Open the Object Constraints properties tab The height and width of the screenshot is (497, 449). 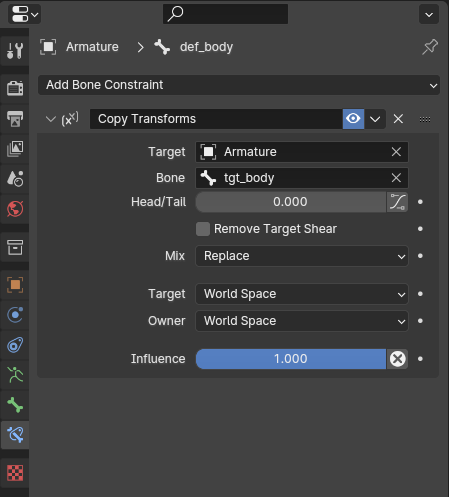[15, 345]
